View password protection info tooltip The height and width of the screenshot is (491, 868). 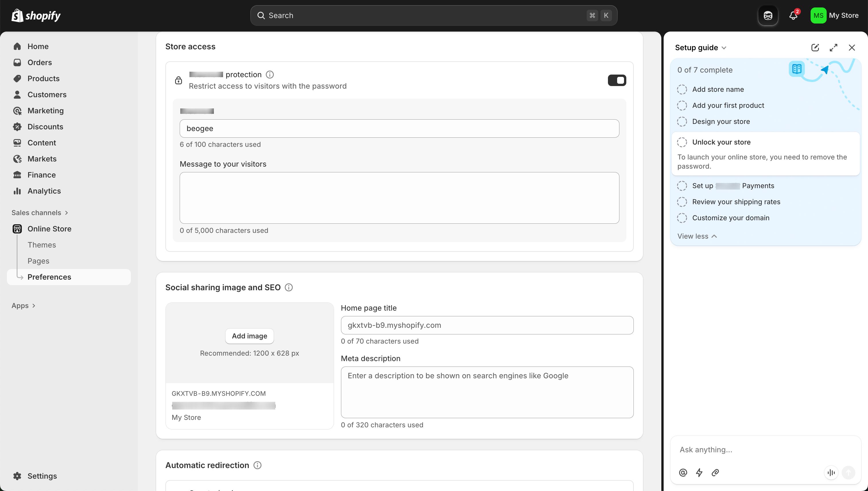[270, 74]
